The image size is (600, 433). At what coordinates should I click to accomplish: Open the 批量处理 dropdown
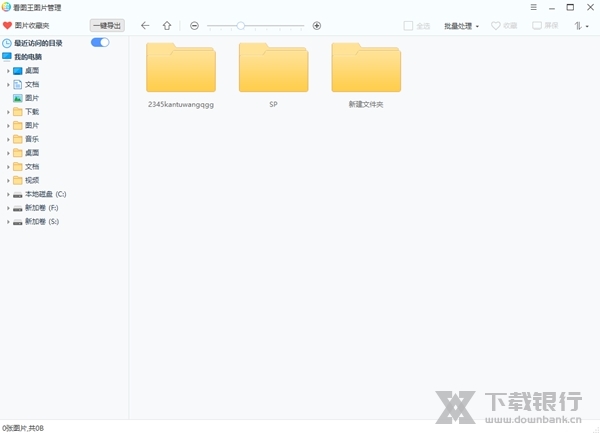point(461,26)
